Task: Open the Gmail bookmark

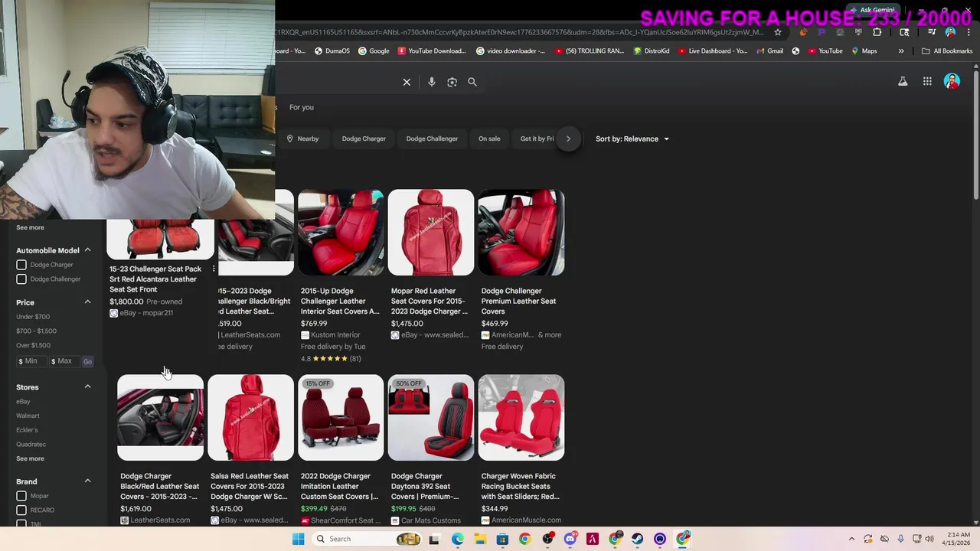Action: (x=769, y=51)
